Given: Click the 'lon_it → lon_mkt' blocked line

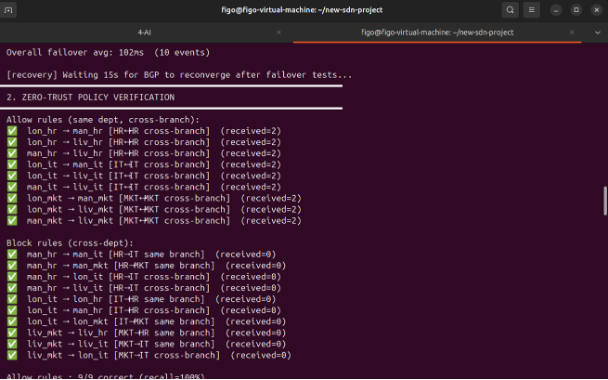Looking at the screenshot, I should (146, 322).
